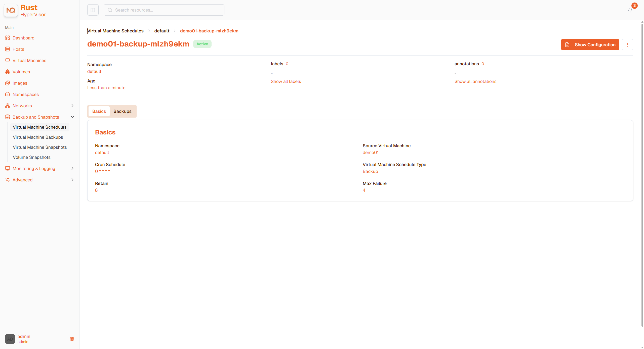Select the Basics tab
Image resolution: width=644 pixels, height=349 pixels.
pos(99,111)
